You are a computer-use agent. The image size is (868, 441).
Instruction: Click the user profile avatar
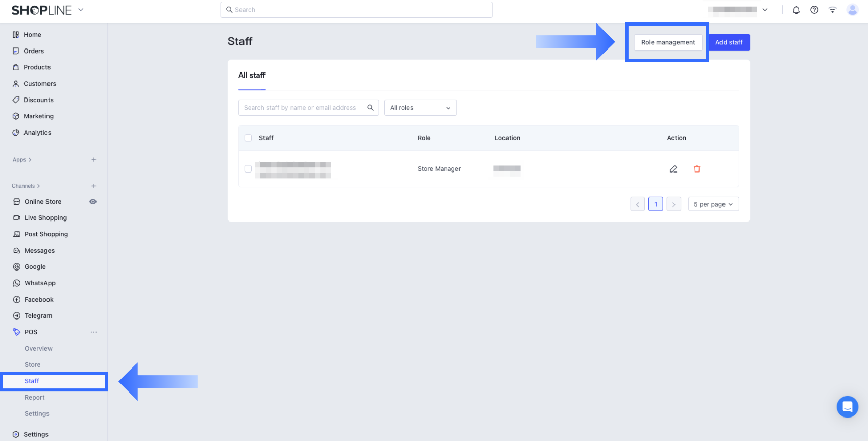(852, 10)
